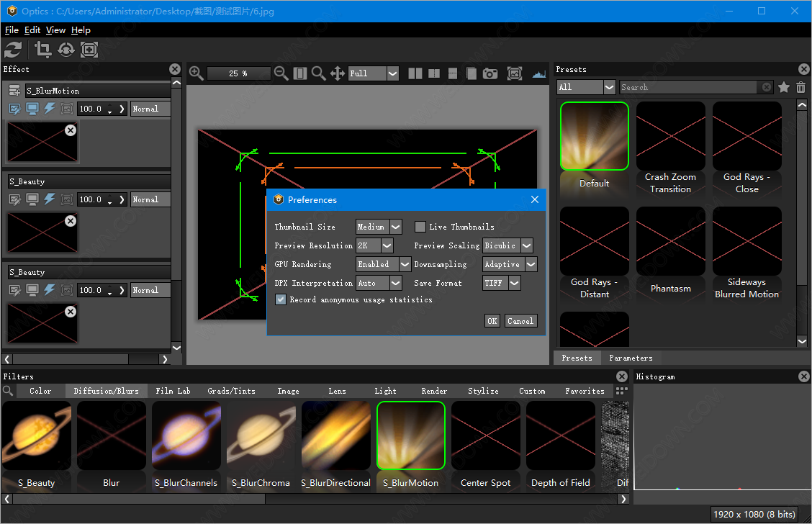Take a snapshot with camera icon
This screenshot has width=812, height=524.
(x=490, y=73)
